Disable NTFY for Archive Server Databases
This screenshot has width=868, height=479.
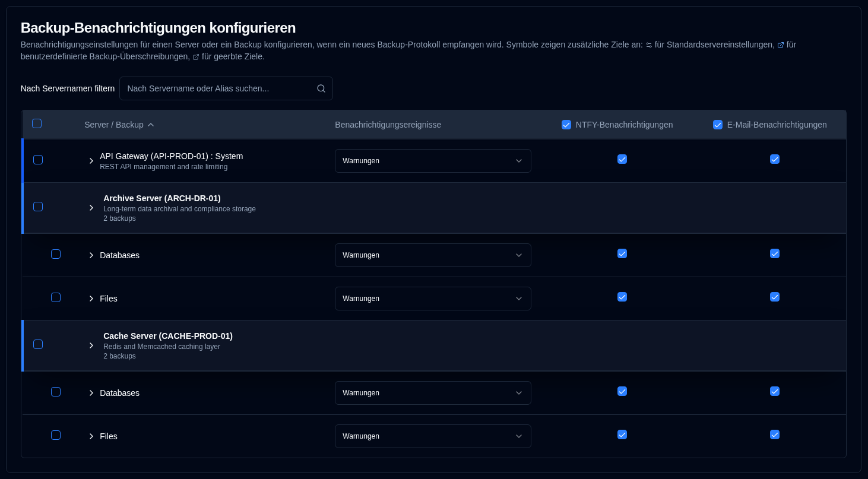click(x=622, y=253)
